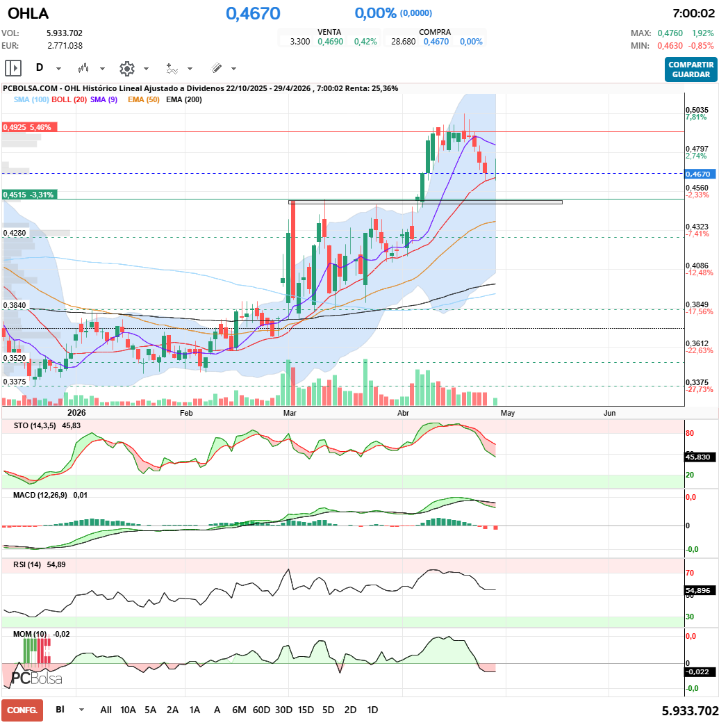Open the BI selector dropdown arrow
The width and height of the screenshot is (728, 725).
pyautogui.click(x=82, y=710)
